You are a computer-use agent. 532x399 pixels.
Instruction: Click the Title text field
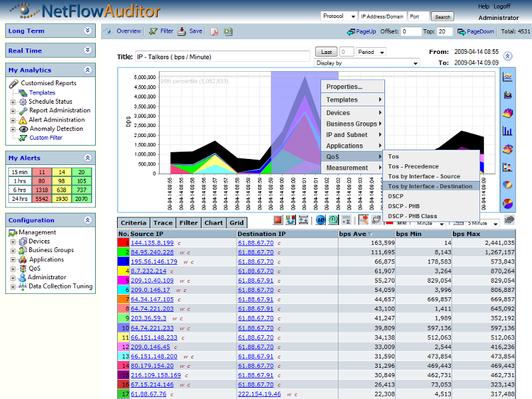[x=223, y=57]
